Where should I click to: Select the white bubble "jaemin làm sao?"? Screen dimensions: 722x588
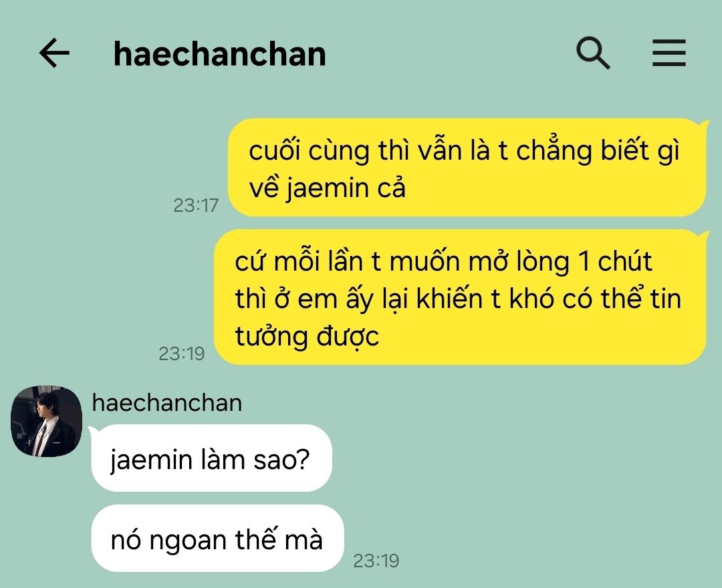211,458
